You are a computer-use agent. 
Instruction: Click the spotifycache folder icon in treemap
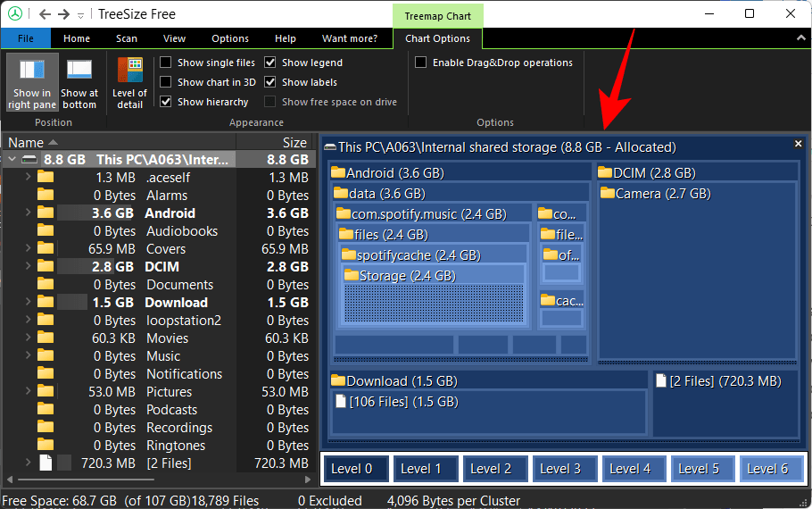coord(349,254)
